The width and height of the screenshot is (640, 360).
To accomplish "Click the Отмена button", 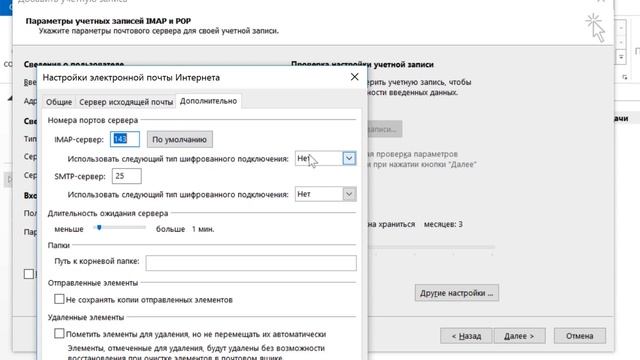I will (x=580, y=336).
